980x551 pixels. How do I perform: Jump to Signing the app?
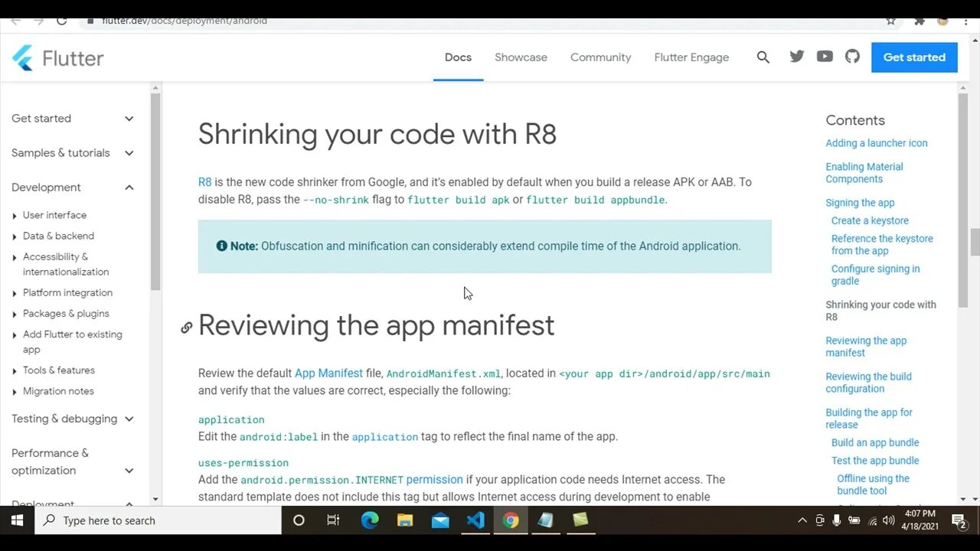(x=860, y=203)
